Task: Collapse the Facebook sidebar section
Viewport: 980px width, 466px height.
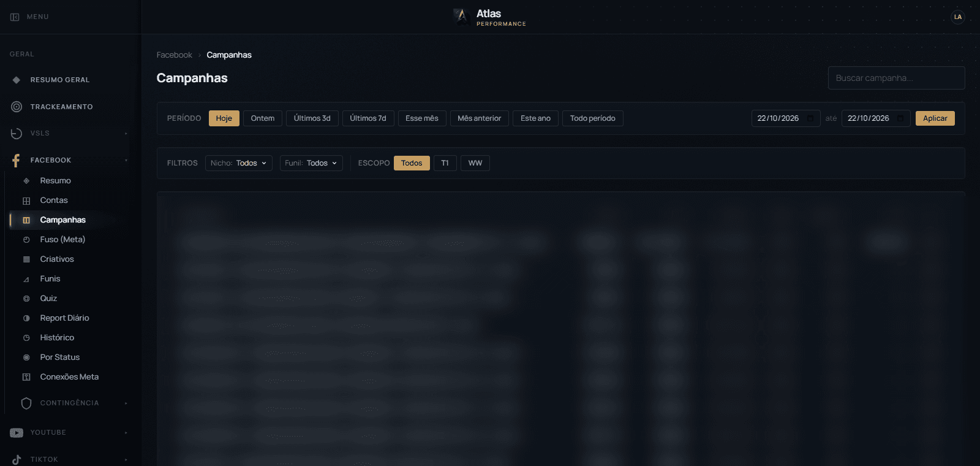Action: pos(126,161)
